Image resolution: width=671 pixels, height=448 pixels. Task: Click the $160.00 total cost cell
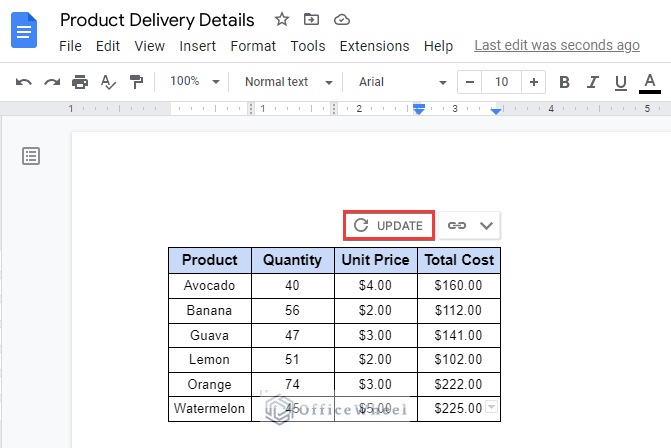click(459, 285)
